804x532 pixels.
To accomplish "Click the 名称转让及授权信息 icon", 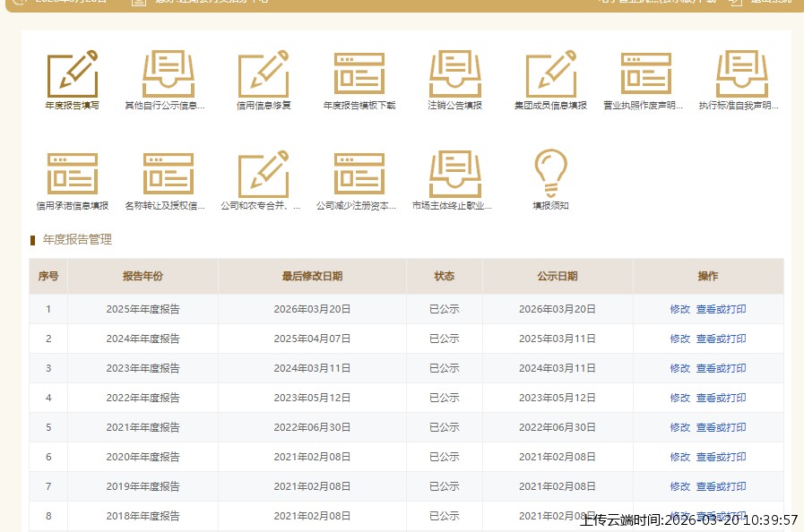I will (168, 175).
